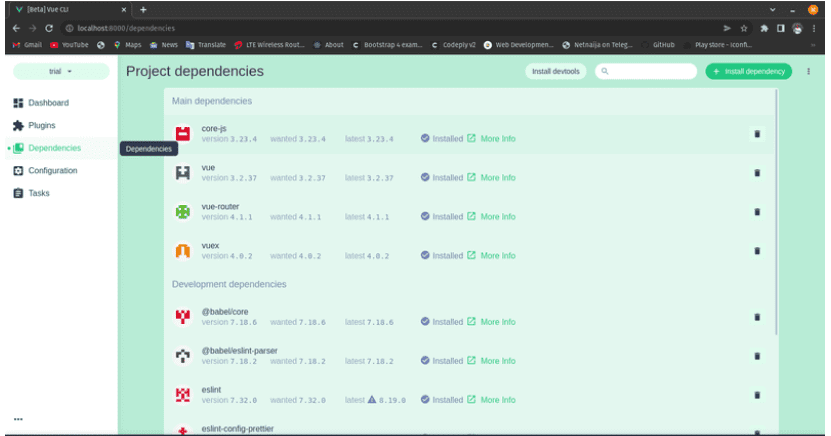Open the vertical dots menu beside Install dependency

808,72
